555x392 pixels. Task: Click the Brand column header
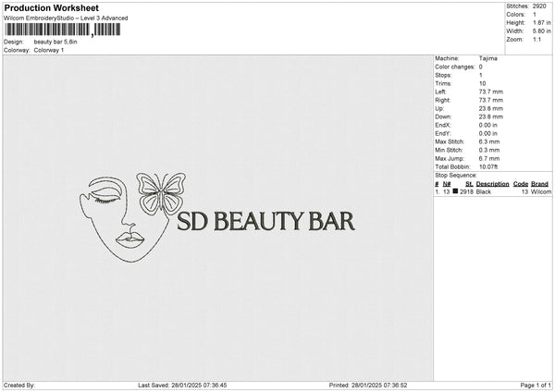(x=541, y=184)
